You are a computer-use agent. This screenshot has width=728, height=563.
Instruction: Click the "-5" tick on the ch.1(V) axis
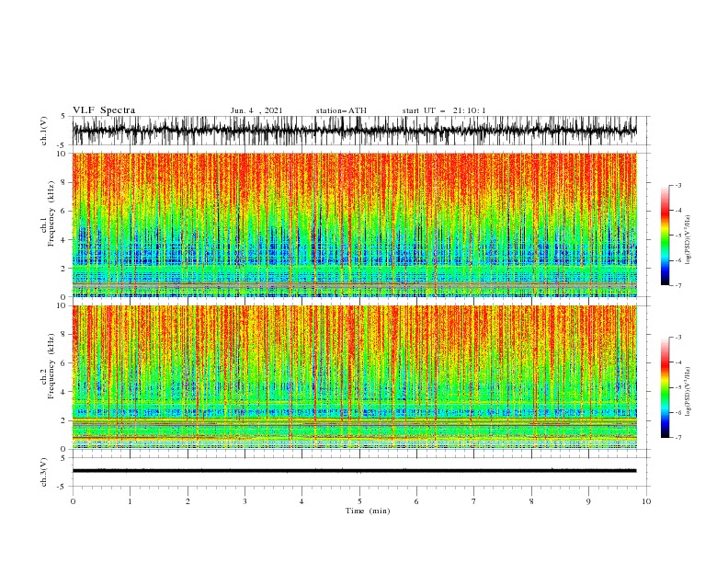click(63, 145)
